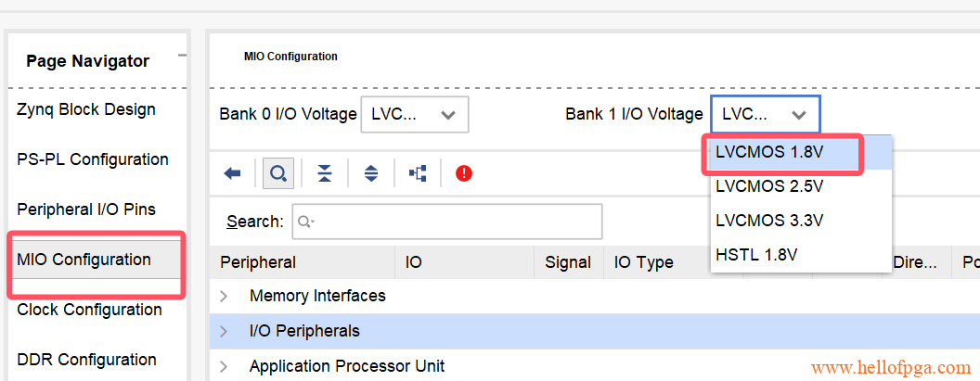The height and width of the screenshot is (381, 980).
Task: Open the Bank 0 I/O Voltage dropdown
Action: (x=414, y=115)
